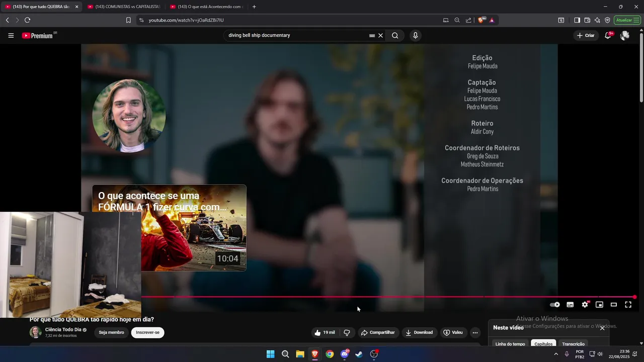Clear the search box text
Image resolution: width=644 pixels, height=362 pixels.
tap(381, 36)
